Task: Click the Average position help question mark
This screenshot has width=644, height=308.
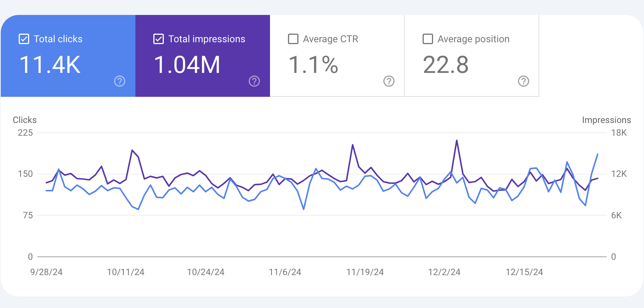Action: pyautogui.click(x=524, y=81)
